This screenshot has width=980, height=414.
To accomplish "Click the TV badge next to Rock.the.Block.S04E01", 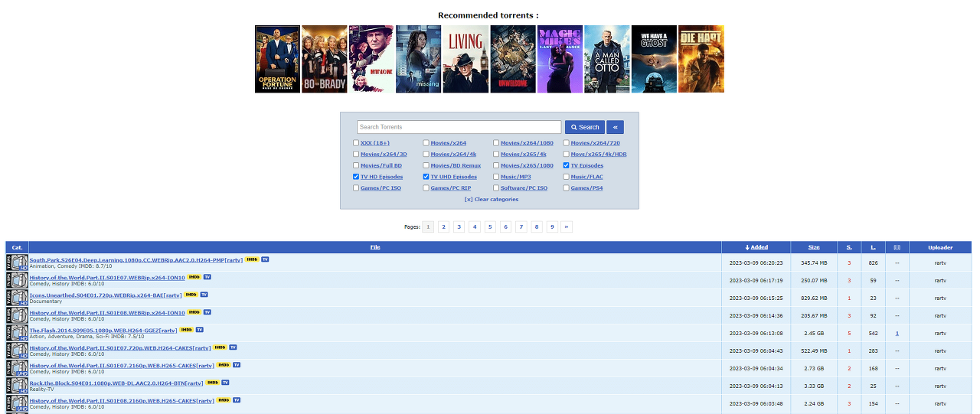I will [225, 383].
